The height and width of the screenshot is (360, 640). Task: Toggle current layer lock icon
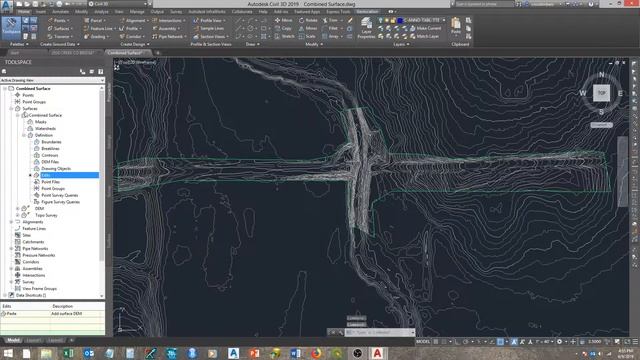click(x=393, y=20)
